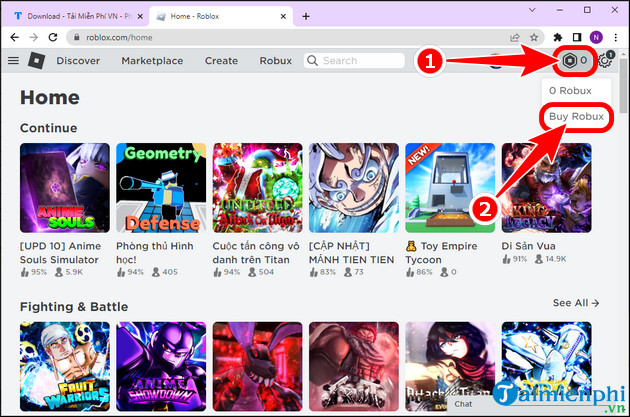
Task: Click the roblox.com/home address bar
Action: tap(305, 37)
